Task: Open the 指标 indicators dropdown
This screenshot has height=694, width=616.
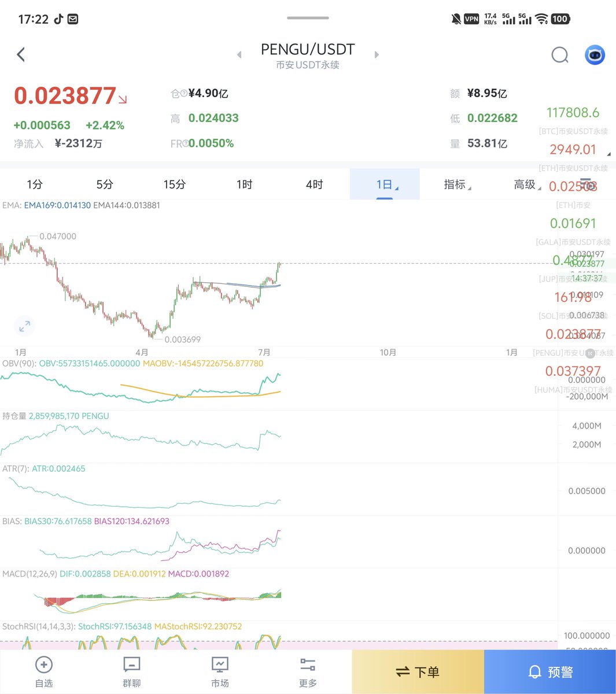Action: click(457, 184)
